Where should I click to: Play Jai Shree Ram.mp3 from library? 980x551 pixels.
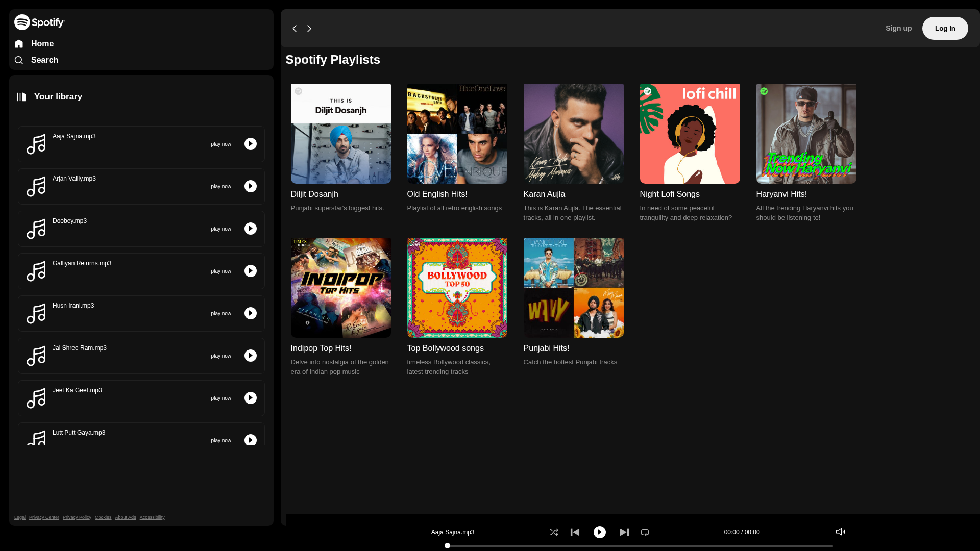click(250, 356)
